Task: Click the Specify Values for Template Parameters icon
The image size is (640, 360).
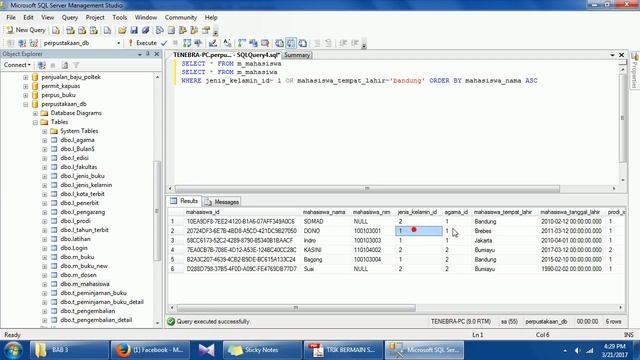Action: [x=227, y=43]
